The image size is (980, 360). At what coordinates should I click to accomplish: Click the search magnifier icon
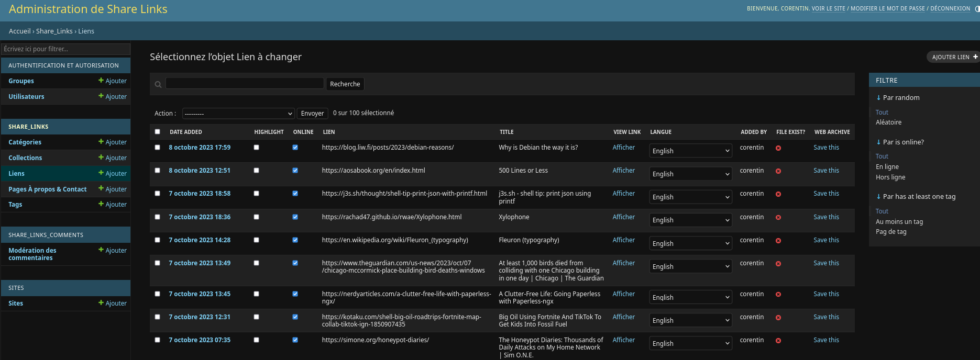tap(158, 84)
